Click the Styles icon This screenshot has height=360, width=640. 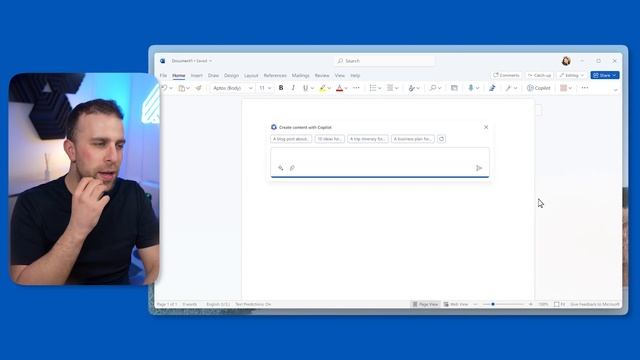point(411,88)
